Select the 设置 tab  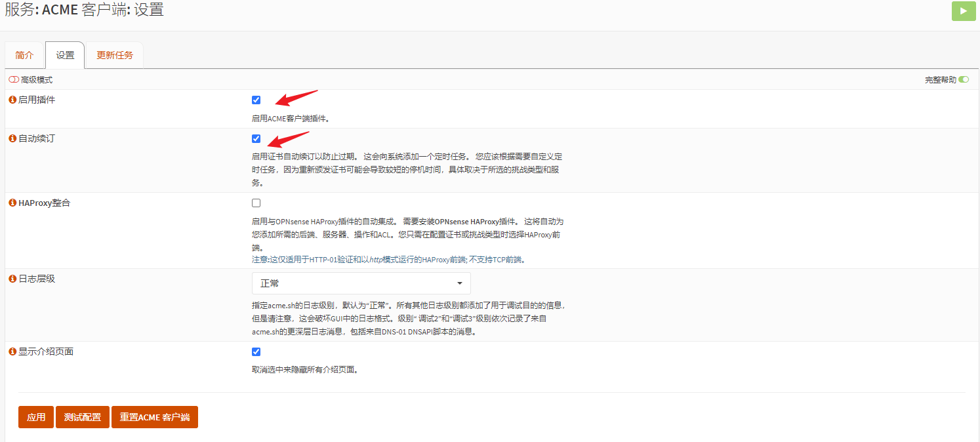(65, 55)
